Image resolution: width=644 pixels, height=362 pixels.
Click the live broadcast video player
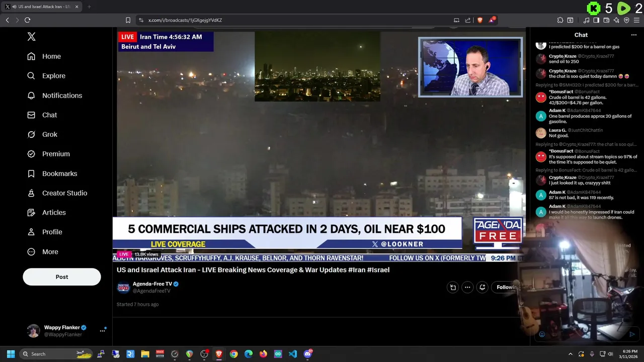click(319, 146)
